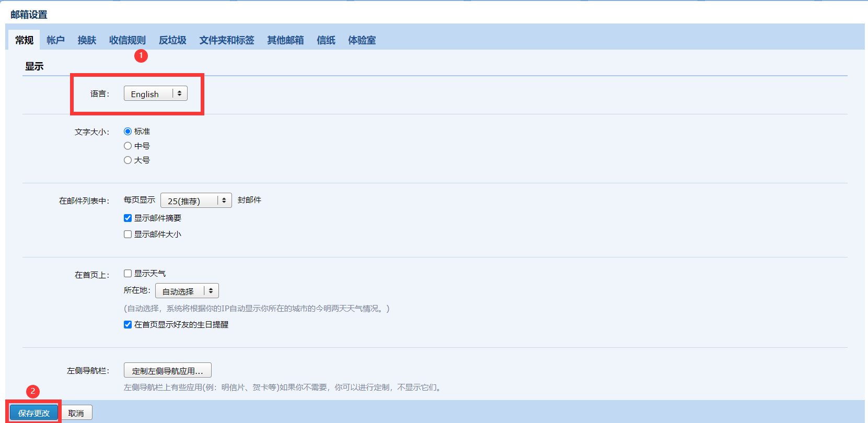Enable 显示邮件大小 checkbox
The height and width of the screenshot is (423, 868).
coord(128,234)
